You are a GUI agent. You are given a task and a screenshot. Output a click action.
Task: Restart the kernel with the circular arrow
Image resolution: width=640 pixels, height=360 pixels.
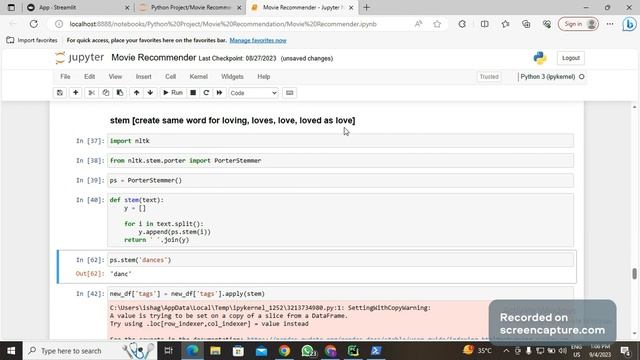pos(206,93)
